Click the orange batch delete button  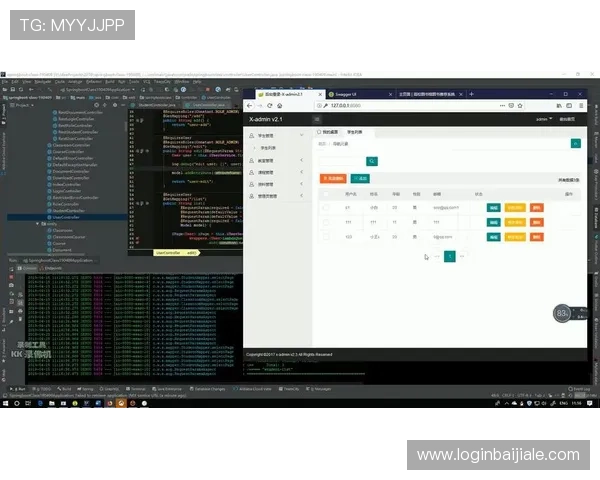tap(331, 178)
